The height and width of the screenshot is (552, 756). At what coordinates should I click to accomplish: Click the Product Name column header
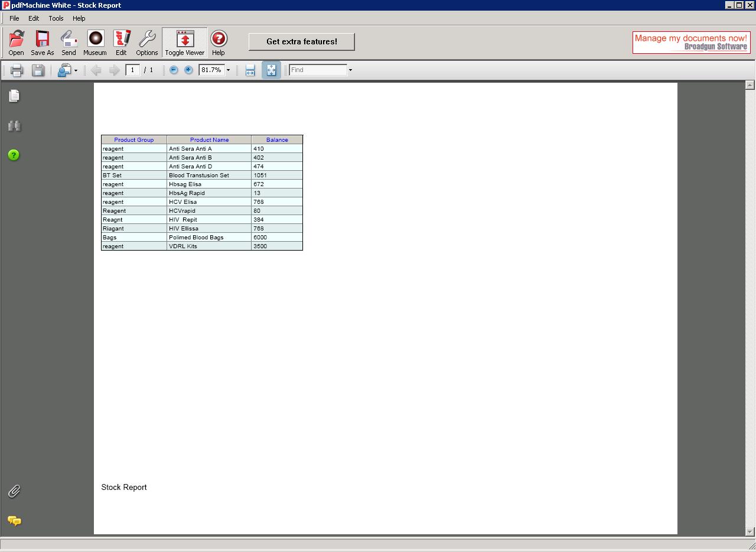(209, 140)
